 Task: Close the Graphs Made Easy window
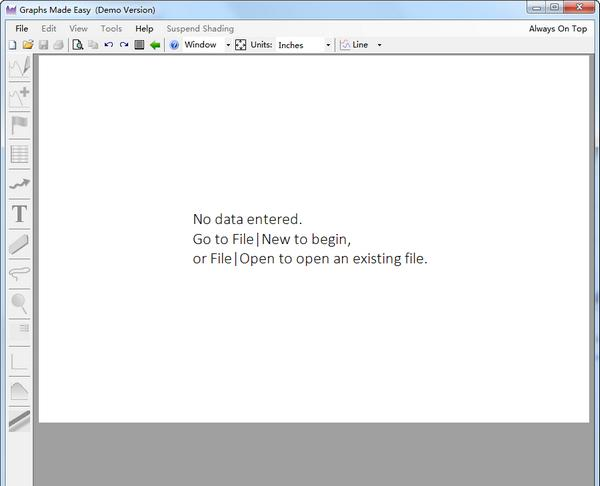click(579, 7)
